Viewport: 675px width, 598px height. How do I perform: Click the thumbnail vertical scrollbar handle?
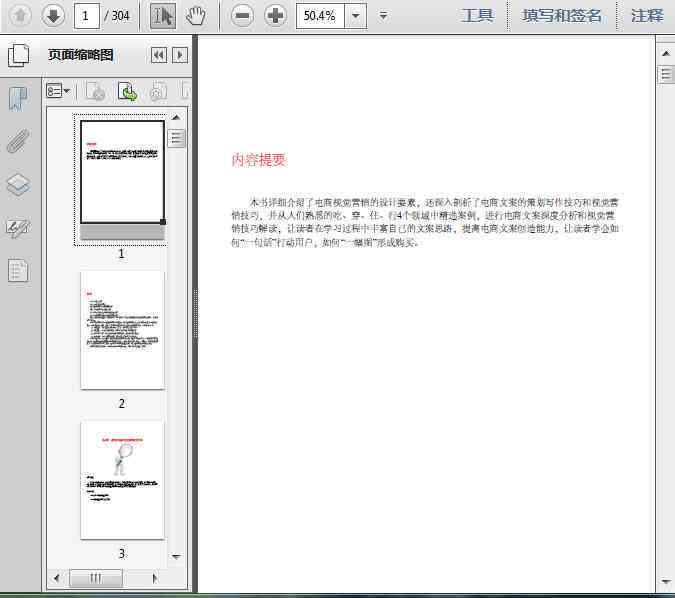(x=176, y=138)
